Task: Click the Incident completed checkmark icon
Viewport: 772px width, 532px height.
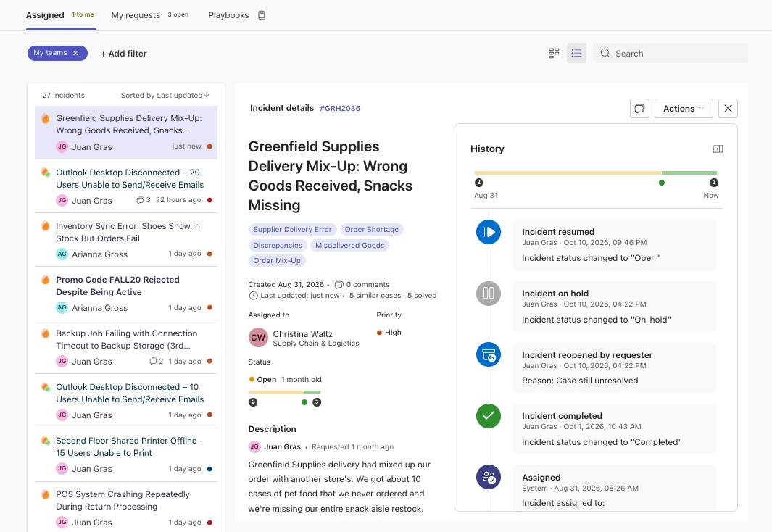Action: pos(489,416)
